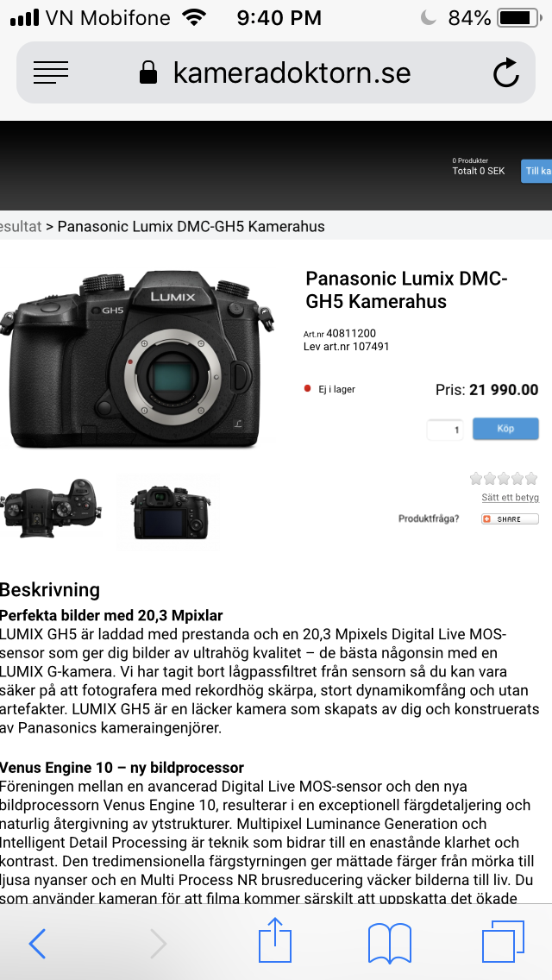Open Safari reader view lines icon
552x980 pixels.
click(x=51, y=72)
